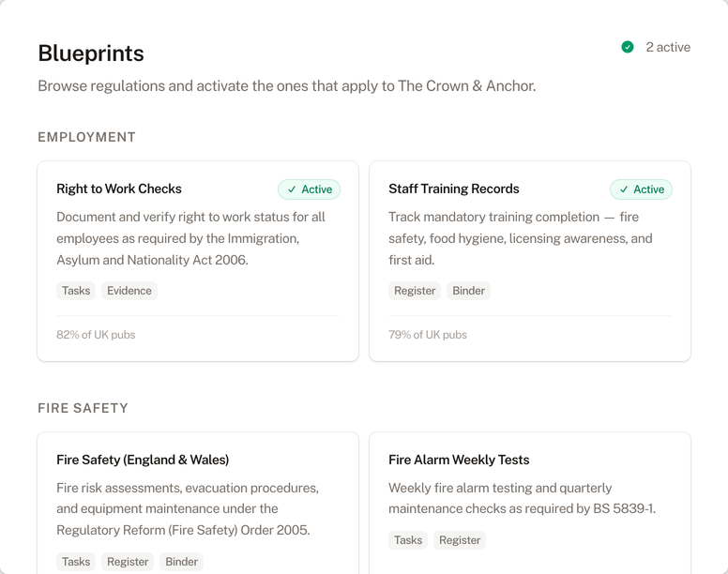Click Binder tag on Fire Safety (England & Wales)
This screenshot has height=574, width=728.
(x=181, y=562)
